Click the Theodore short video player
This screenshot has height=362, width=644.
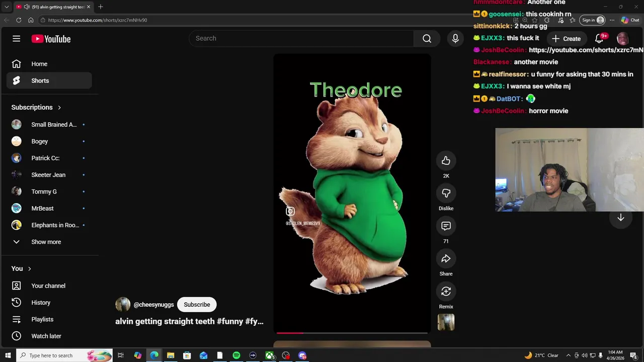pyautogui.click(x=352, y=193)
